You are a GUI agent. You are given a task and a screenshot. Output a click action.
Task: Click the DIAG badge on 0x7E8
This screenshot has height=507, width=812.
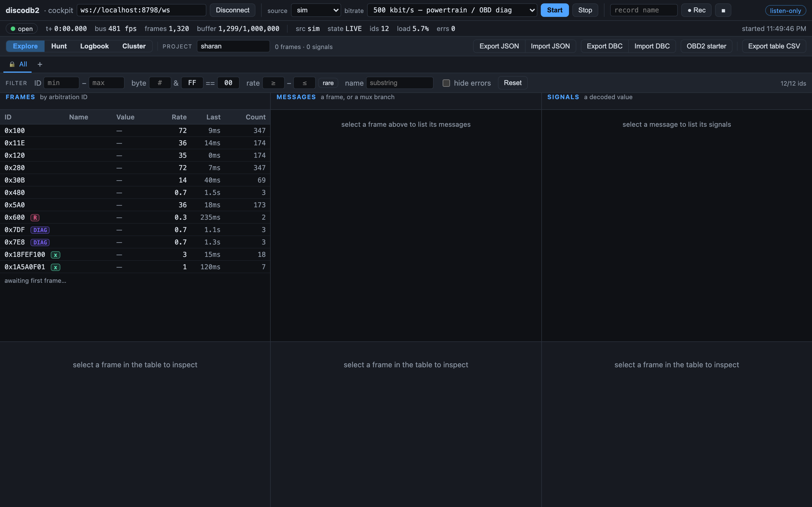40,243
